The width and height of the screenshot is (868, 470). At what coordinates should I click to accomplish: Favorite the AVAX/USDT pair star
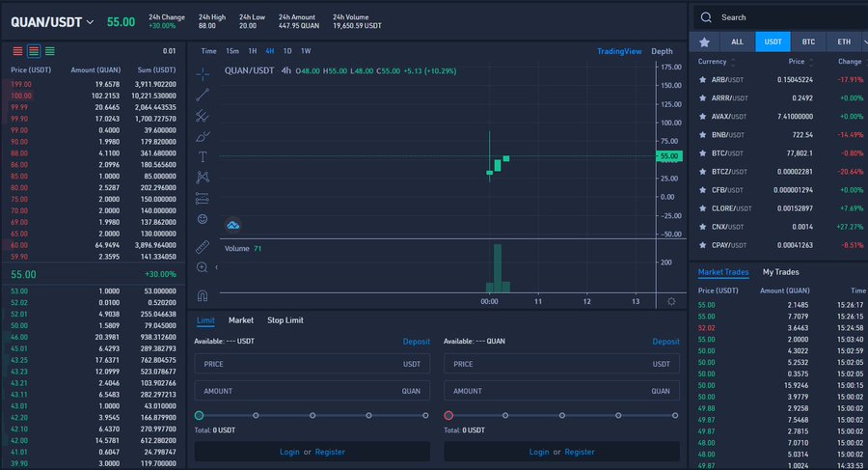pyautogui.click(x=702, y=117)
